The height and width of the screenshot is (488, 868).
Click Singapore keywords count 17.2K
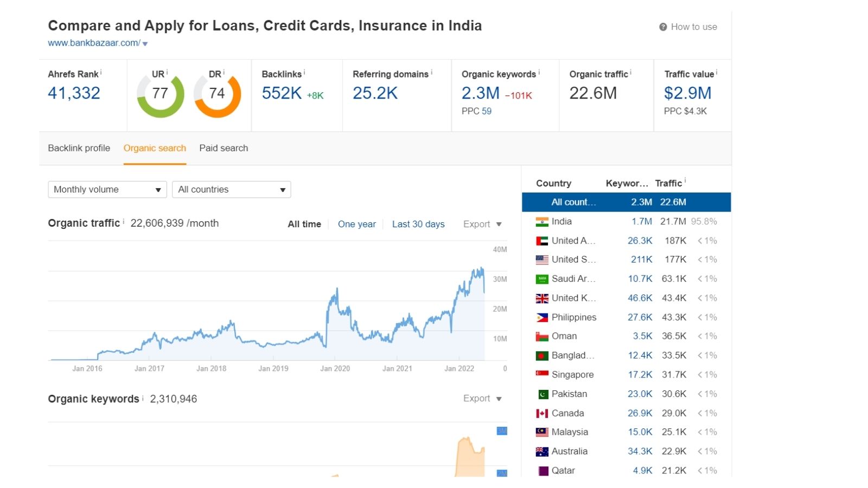(640, 375)
